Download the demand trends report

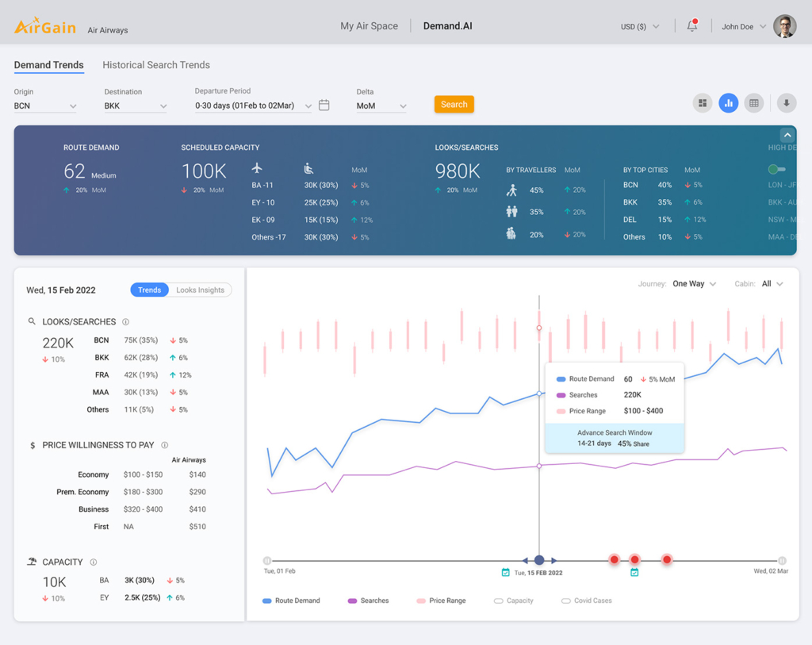tap(785, 102)
